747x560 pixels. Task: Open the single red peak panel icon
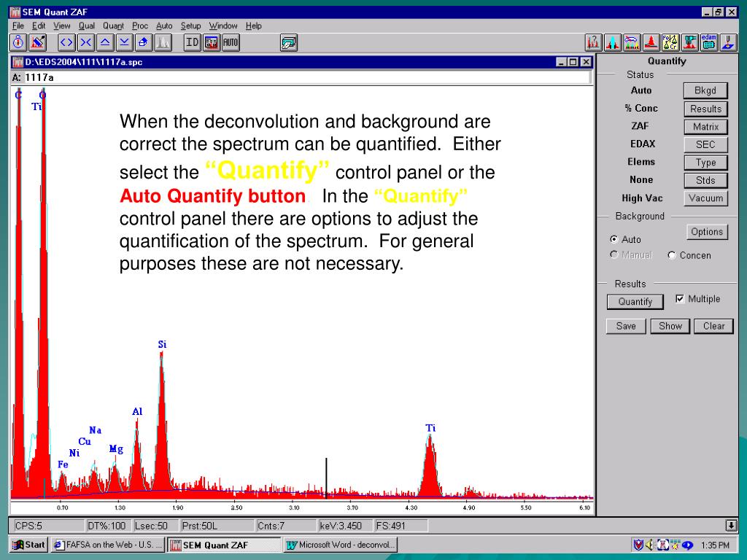coord(651,42)
